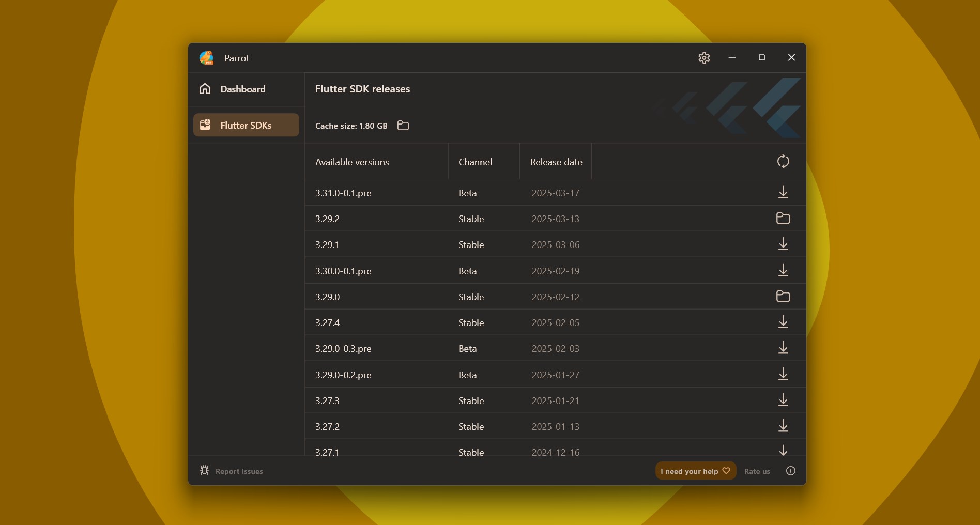980x525 pixels.
Task: Click Beta channel for 3.31.0-0.1.pre
Action: coord(467,193)
